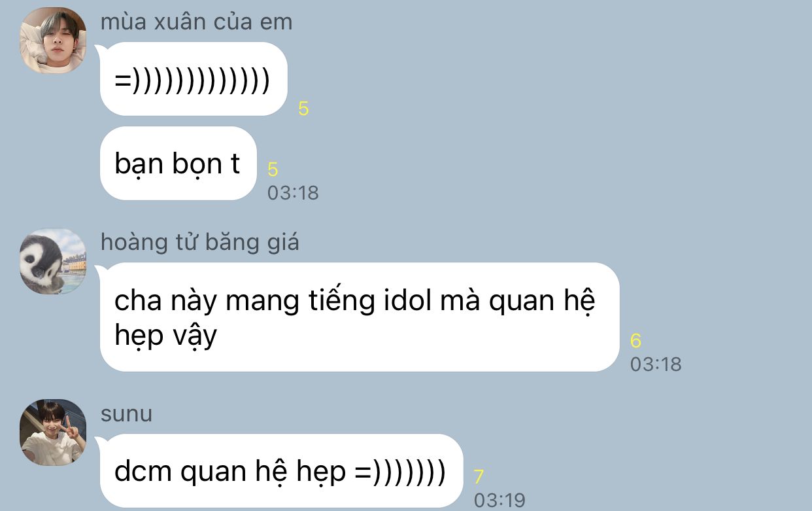Select the '=)))))))))))))' message bubble
Viewport: 812px width, 511px height.
point(194,79)
